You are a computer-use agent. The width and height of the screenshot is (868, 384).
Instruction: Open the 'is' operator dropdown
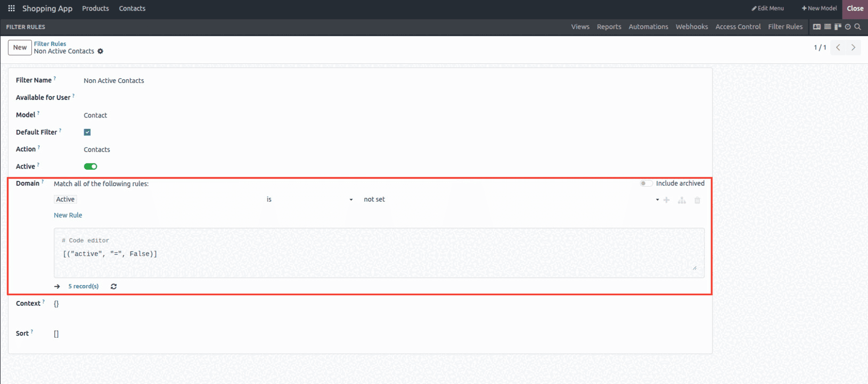(310, 199)
